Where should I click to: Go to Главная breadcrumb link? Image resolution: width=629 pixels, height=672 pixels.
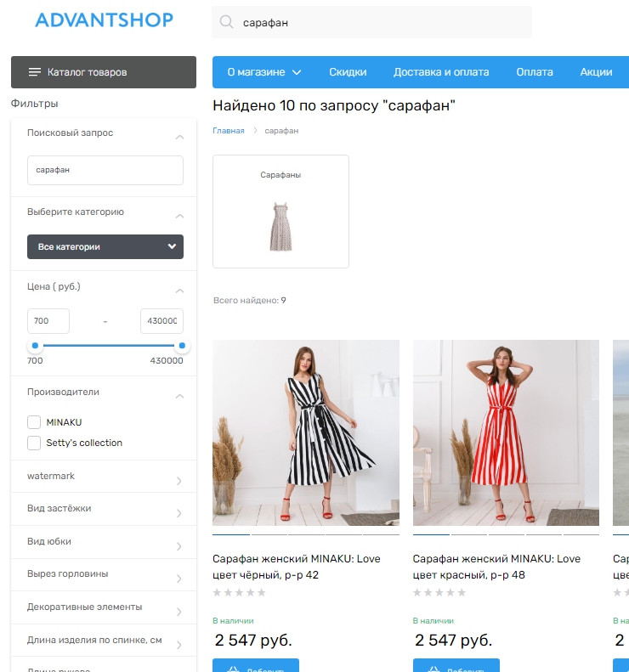tap(229, 131)
